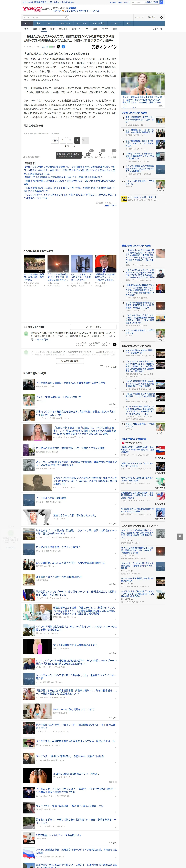Open the スターリンに北海道侵攻を諦めさせた article
The width and height of the screenshot is (186, 868).
tap(76, 463)
